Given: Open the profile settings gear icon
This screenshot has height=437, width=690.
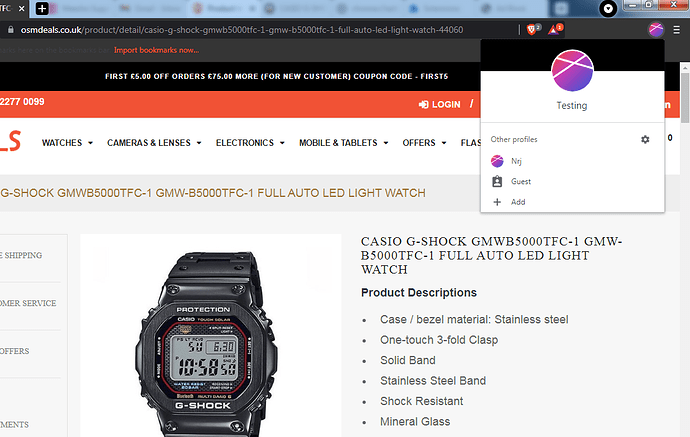Looking at the screenshot, I should (645, 140).
